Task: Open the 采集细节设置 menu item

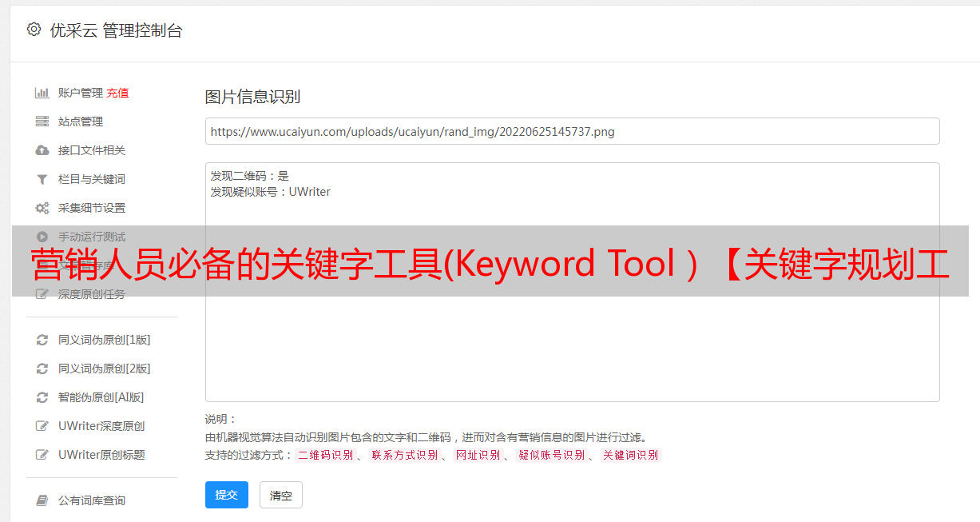Action: pos(92,208)
